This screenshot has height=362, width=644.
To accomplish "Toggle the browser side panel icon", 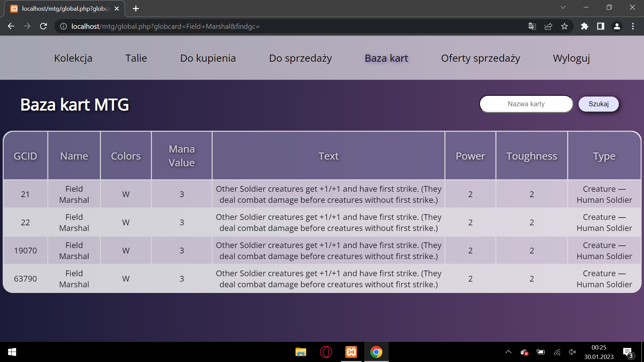I will [x=601, y=26].
